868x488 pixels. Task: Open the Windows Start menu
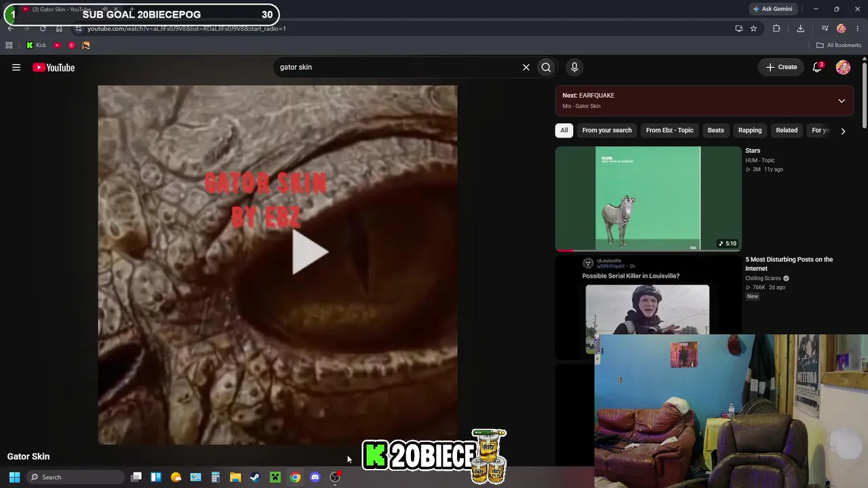pyautogui.click(x=14, y=477)
